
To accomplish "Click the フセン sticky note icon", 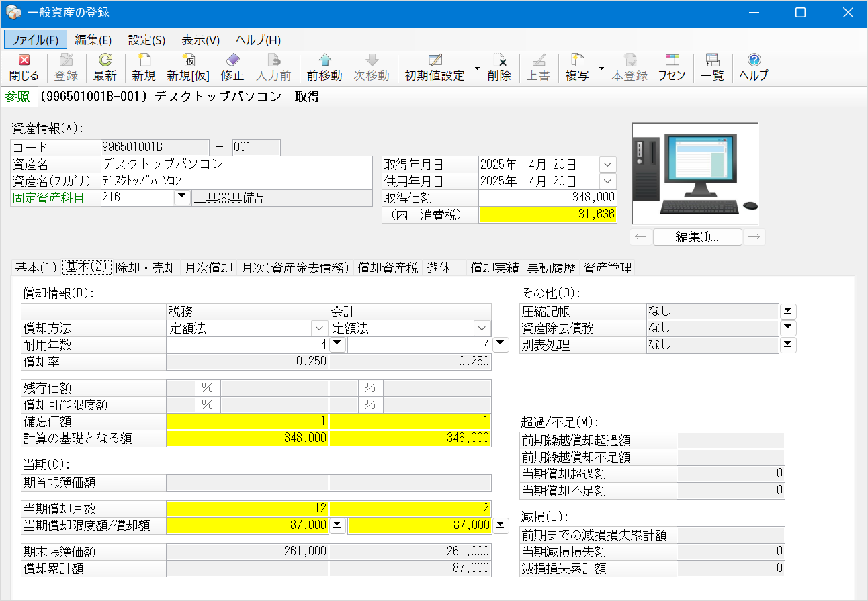I will pyautogui.click(x=672, y=67).
